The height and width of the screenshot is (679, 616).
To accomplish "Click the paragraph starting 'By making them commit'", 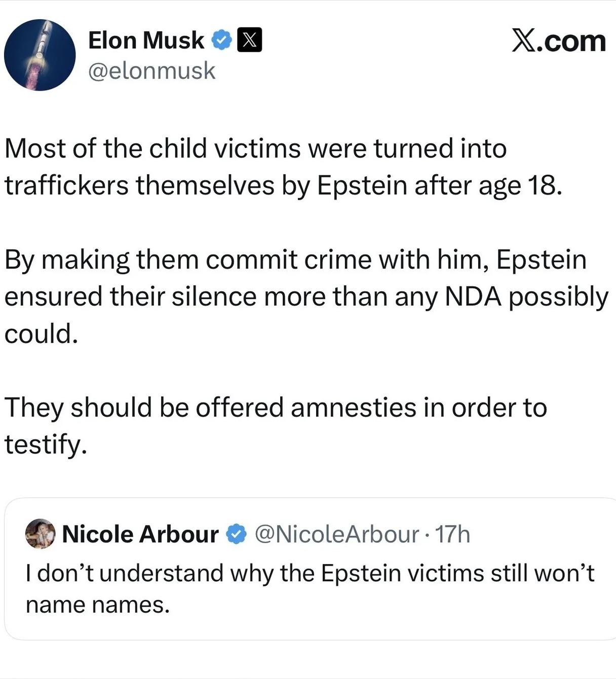I will [x=305, y=296].
